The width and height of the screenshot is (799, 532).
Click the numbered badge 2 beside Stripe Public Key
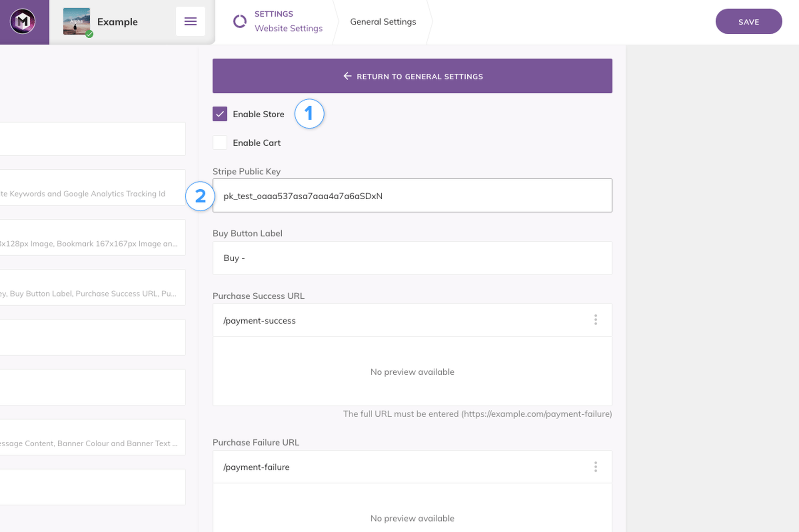point(200,195)
